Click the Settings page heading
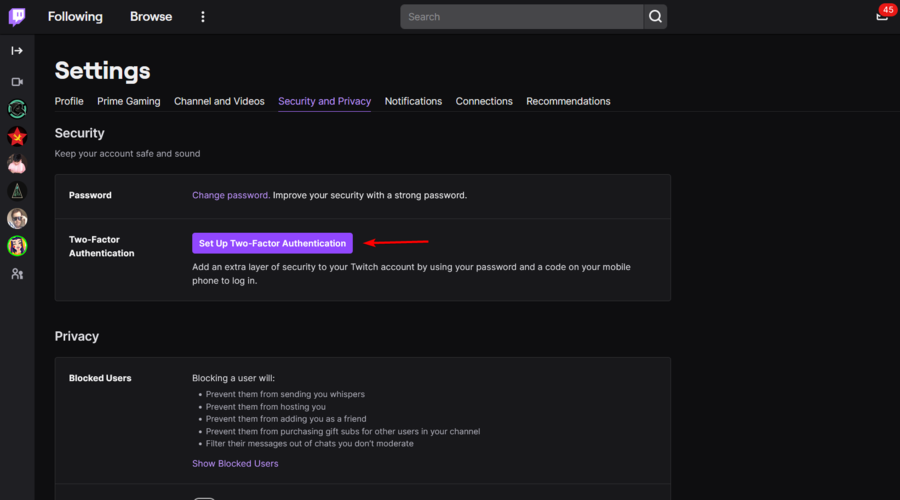Image resolution: width=900 pixels, height=500 pixels. pos(102,71)
